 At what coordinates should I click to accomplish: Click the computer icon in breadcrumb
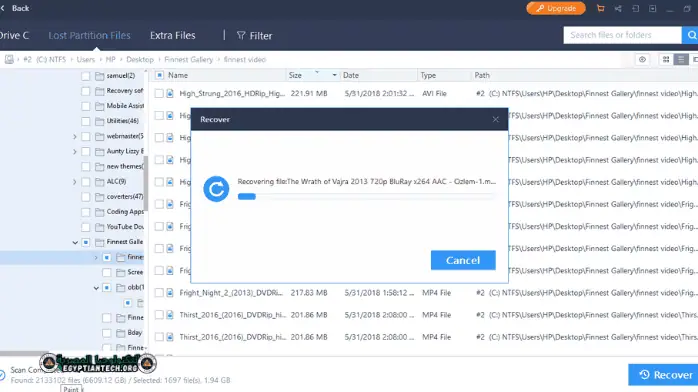9,60
